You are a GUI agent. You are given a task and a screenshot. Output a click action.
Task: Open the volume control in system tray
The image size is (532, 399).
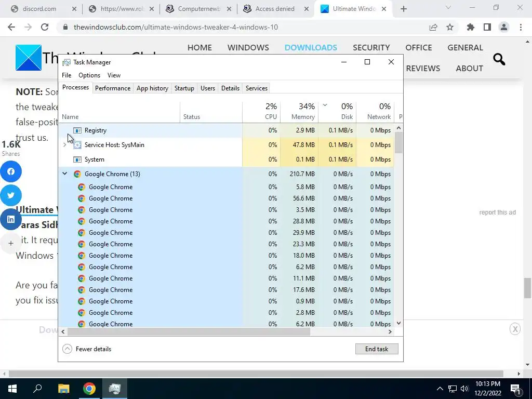coord(464,389)
